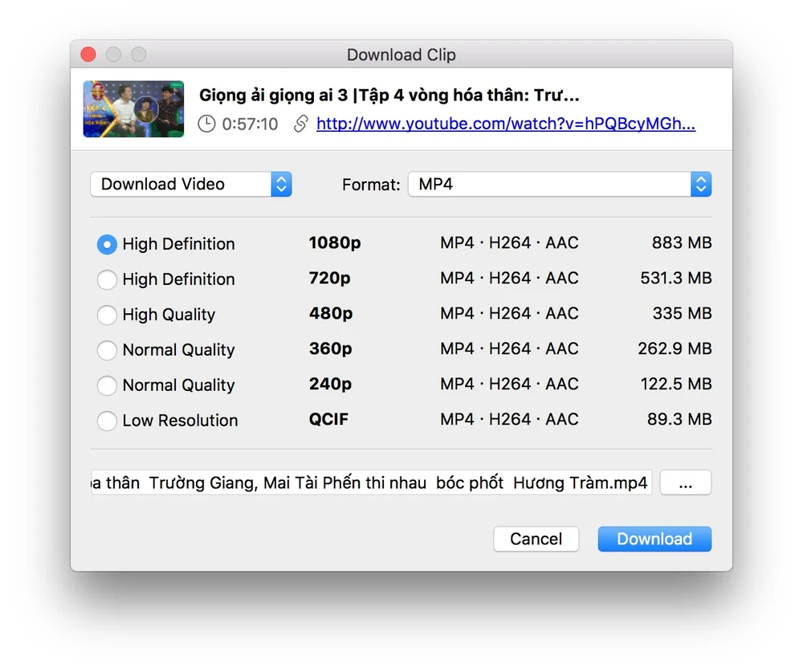
Task: Click the output filename path field
Action: [372, 483]
